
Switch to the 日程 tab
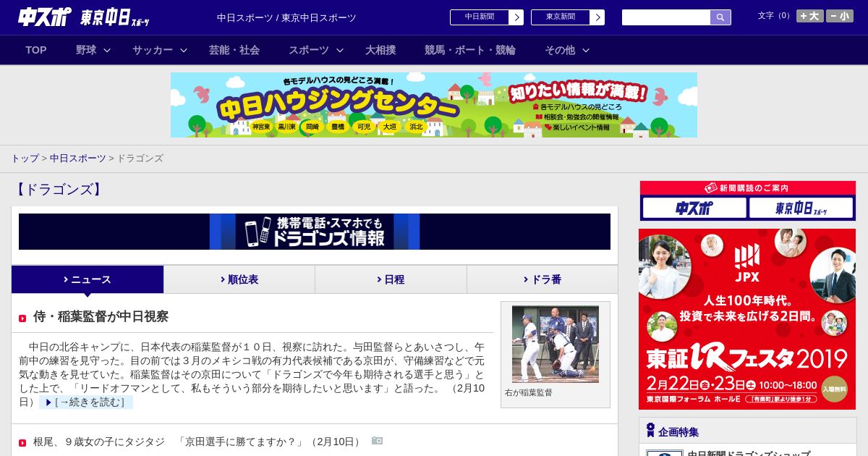pyautogui.click(x=391, y=279)
